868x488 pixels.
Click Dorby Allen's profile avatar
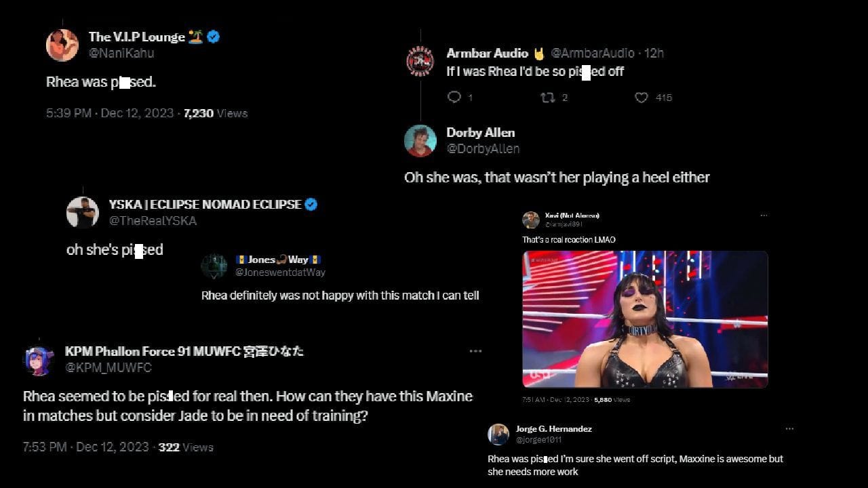pyautogui.click(x=420, y=140)
